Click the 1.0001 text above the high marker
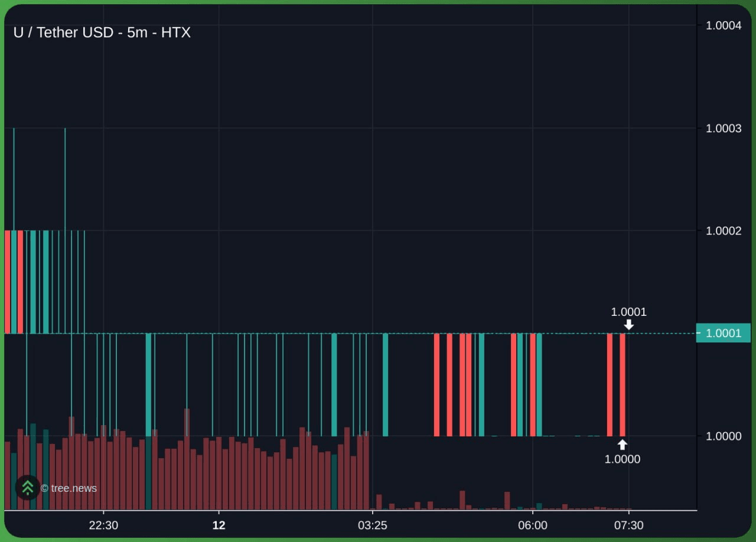Viewport: 756px width, 542px height. tap(628, 312)
